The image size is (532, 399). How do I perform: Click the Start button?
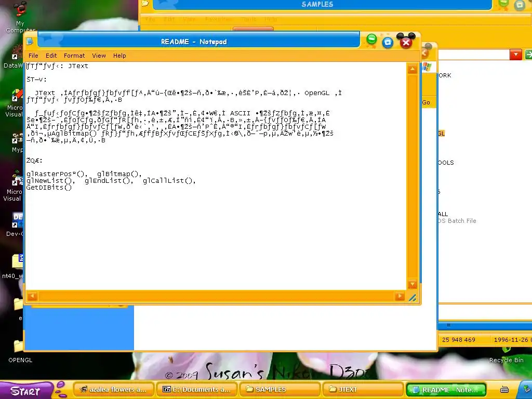point(26,391)
